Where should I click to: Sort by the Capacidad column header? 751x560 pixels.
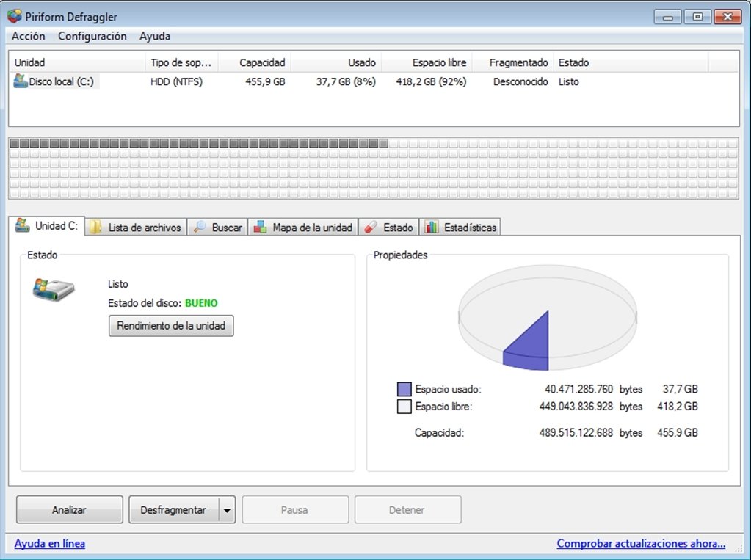(x=254, y=62)
